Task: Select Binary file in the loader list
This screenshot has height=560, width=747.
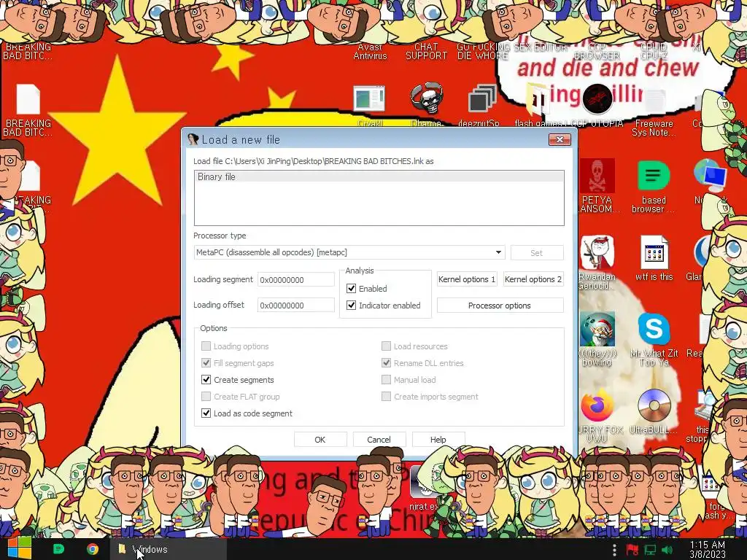Action: click(x=379, y=176)
